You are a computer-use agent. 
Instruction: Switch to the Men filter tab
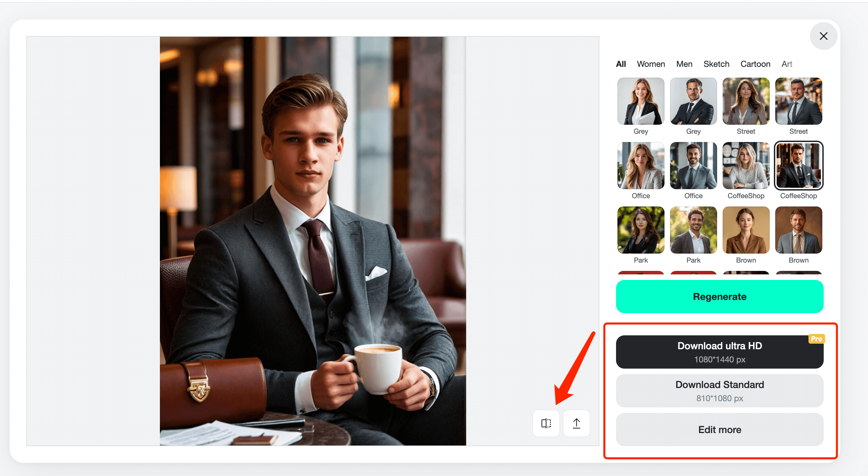[x=684, y=63]
